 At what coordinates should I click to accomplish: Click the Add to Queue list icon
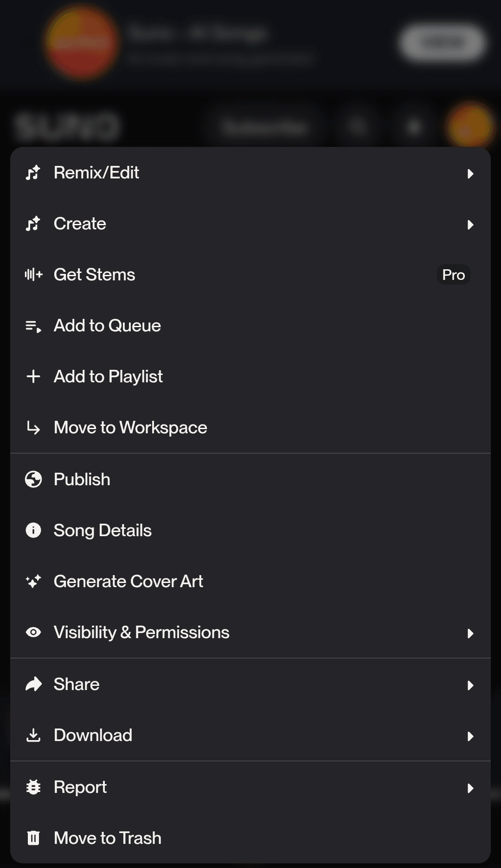[33, 326]
